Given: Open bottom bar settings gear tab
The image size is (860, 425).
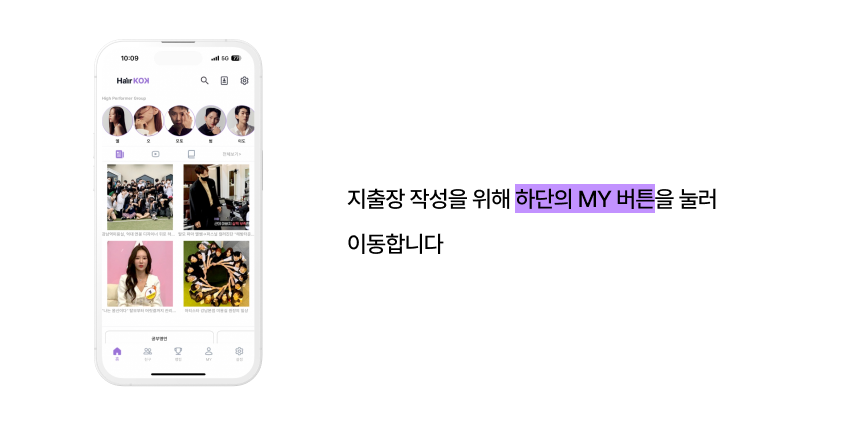Looking at the screenshot, I should [x=239, y=354].
